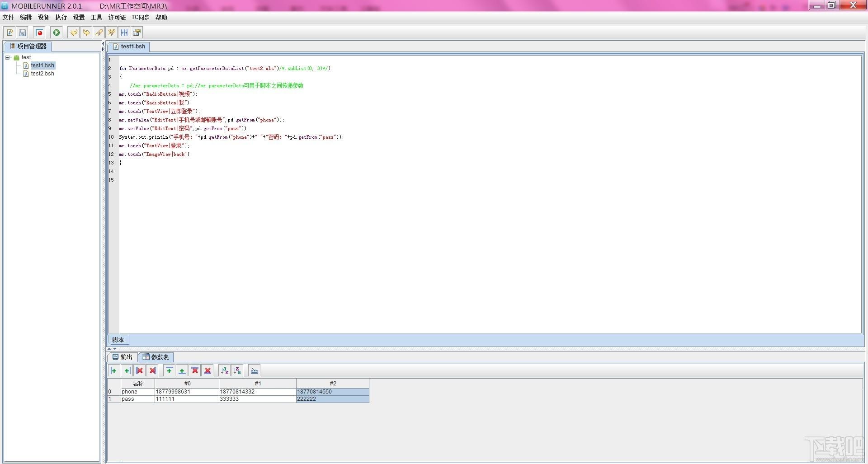
Task: Switch to the 输出 tab
Action: click(123, 357)
